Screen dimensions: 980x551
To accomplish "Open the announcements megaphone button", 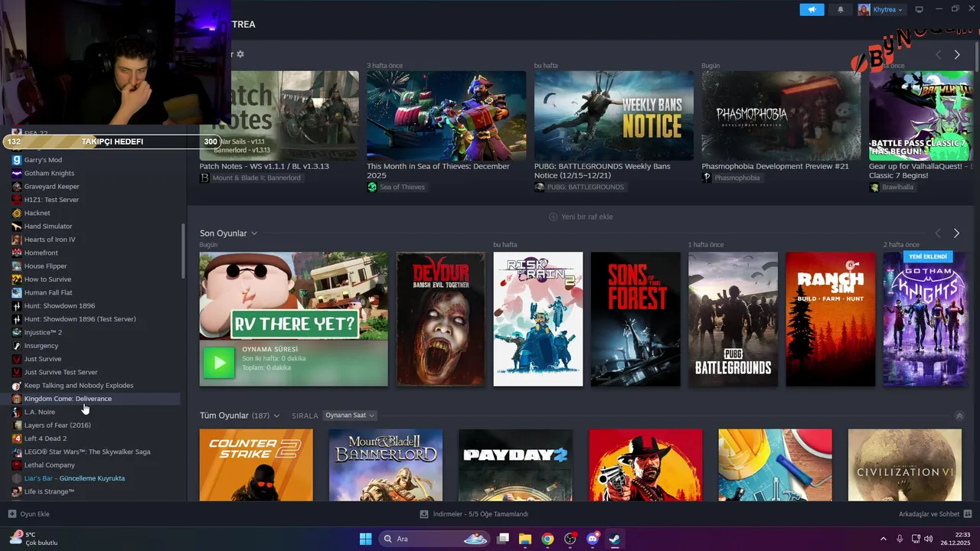I will pyautogui.click(x=812, y=10).
